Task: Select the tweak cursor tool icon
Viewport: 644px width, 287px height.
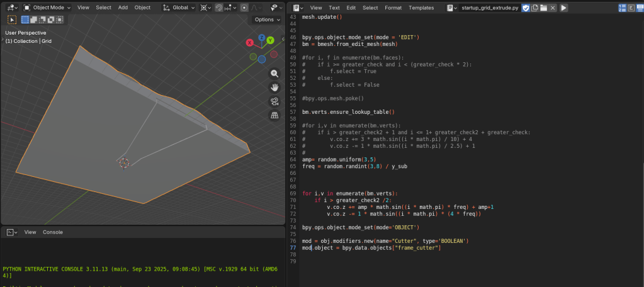Action: (12, 20)
